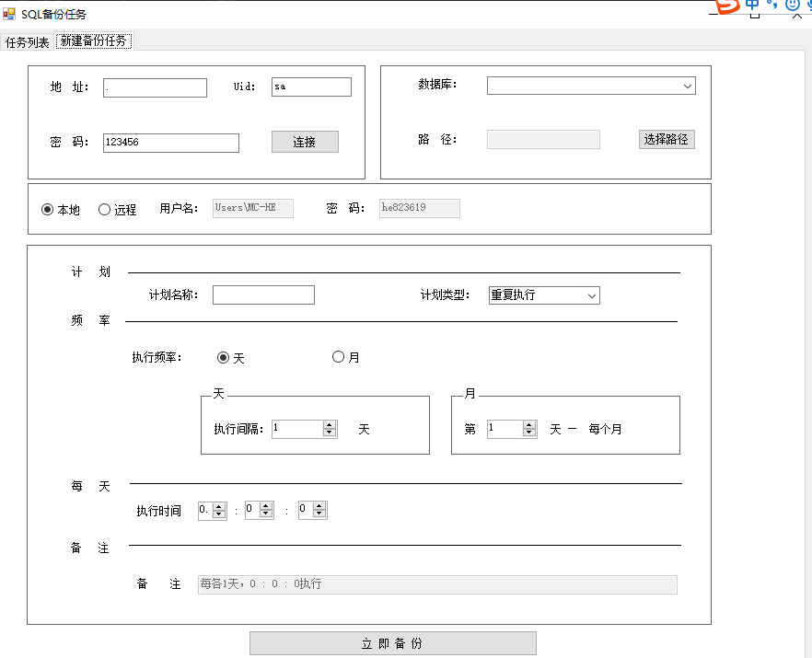Decrease the 执行间隔 days value
Viewport: 812px width, 658px height.
pos(330,433)
